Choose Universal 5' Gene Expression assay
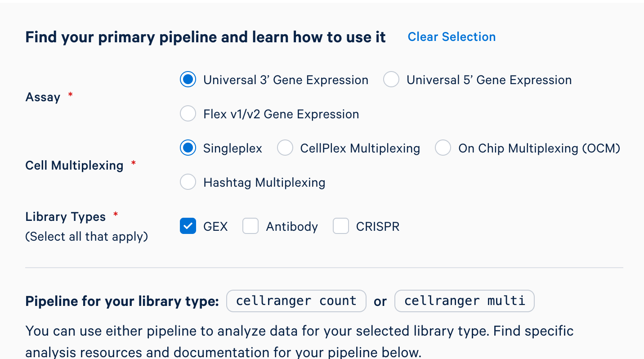 [391, 80]
